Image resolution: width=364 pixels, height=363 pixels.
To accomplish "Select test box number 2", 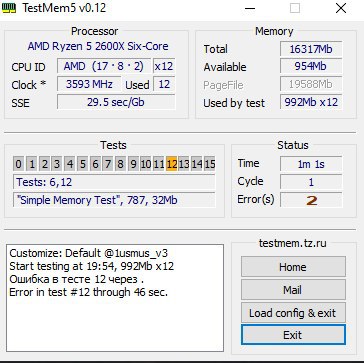I will click(44, 164).
